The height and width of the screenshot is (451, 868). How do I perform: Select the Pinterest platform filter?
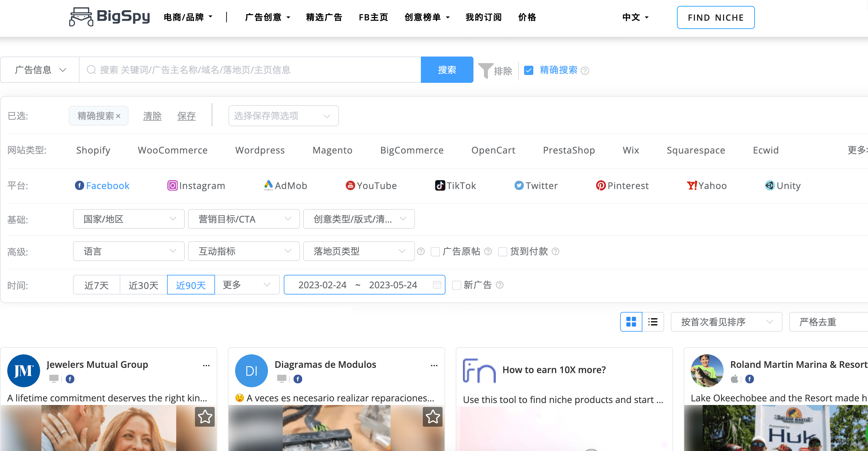click(x=622, y=186)
